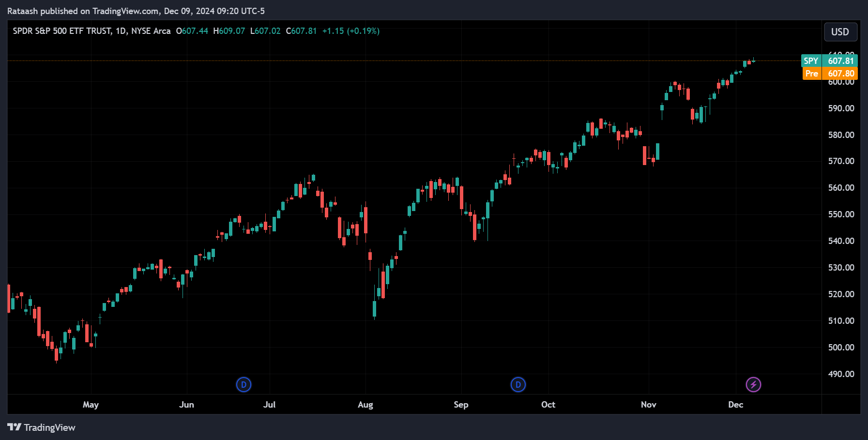The width and height of the screenshot is (868, 440).
Task: Click the Dec label on time axis
Action: [736, 405]
